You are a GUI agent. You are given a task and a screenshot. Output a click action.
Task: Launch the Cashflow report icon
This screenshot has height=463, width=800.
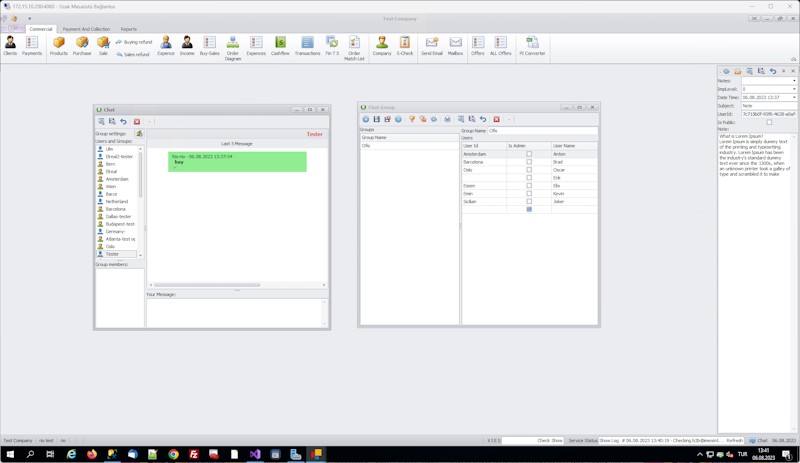coord(280,45)
